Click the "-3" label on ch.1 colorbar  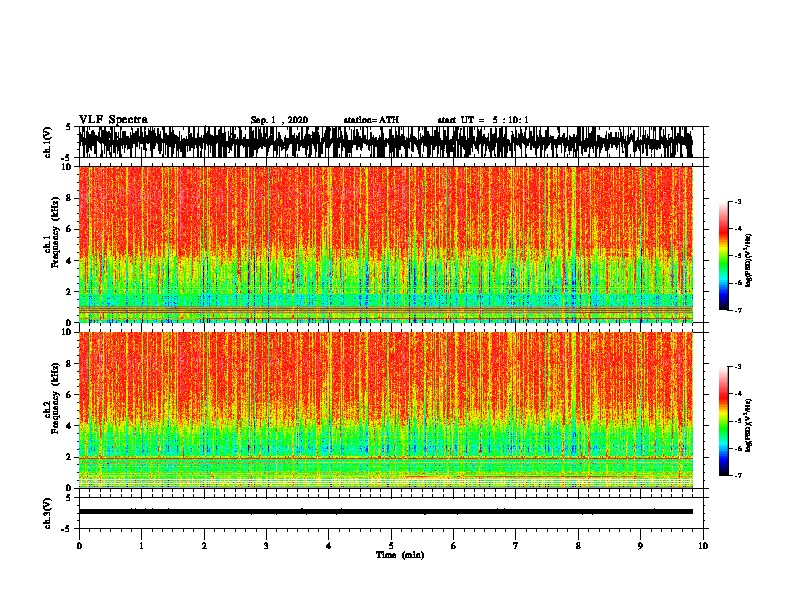click(x=737, y=201)
